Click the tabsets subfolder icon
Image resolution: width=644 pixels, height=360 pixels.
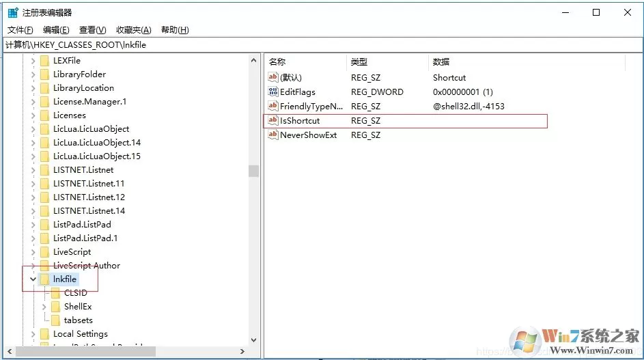tap(55, 320)
